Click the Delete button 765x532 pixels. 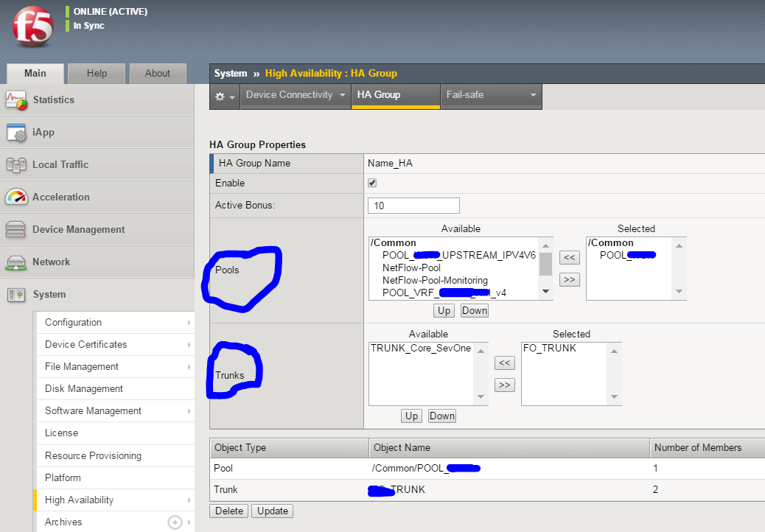click(228, 511)
